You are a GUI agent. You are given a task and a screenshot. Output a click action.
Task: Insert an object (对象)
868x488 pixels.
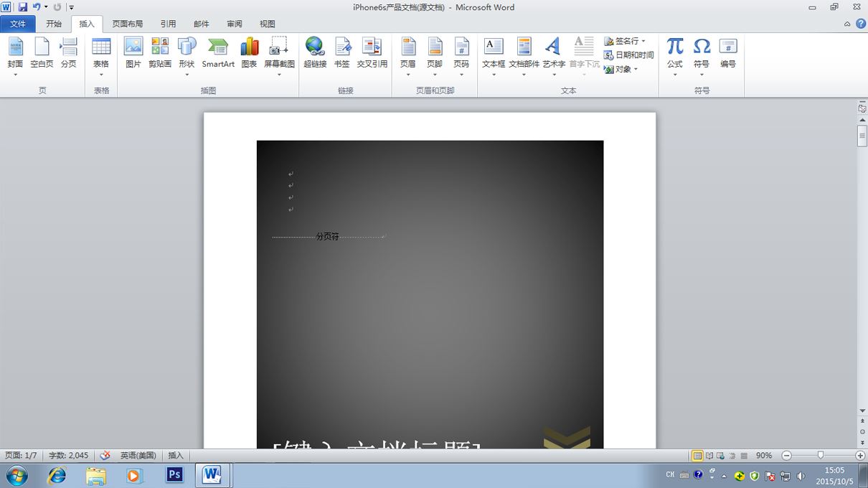621,70
